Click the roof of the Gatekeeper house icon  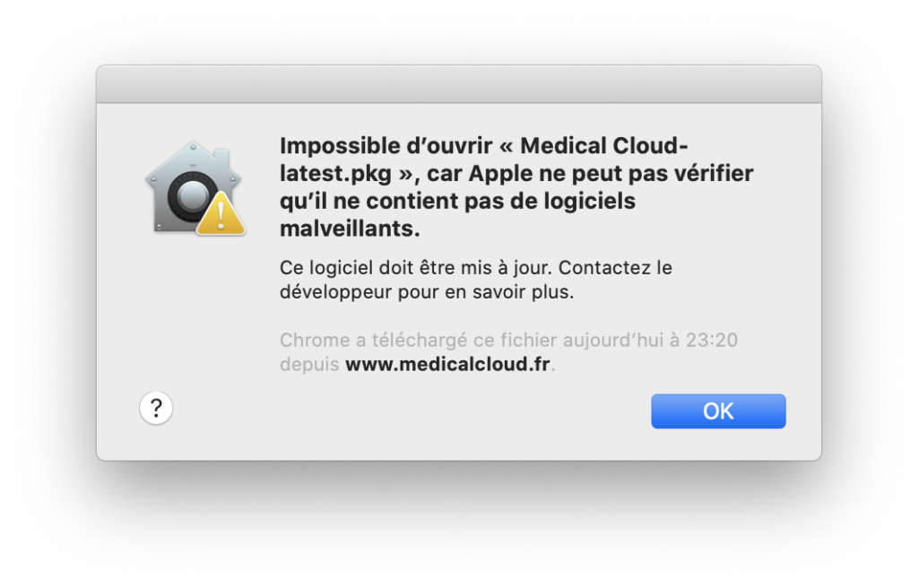194,159
